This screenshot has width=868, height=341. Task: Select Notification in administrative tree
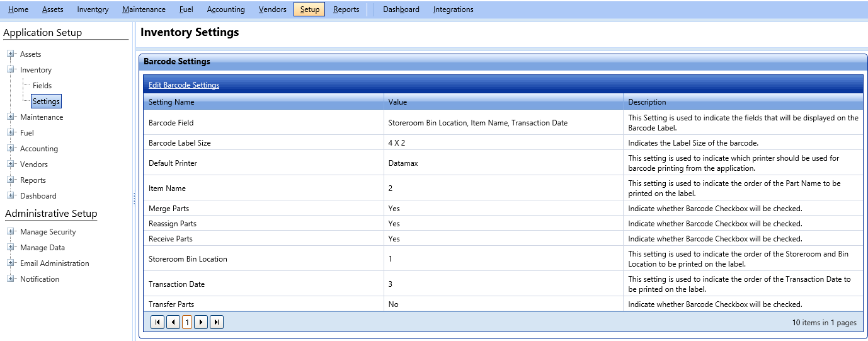40,279
